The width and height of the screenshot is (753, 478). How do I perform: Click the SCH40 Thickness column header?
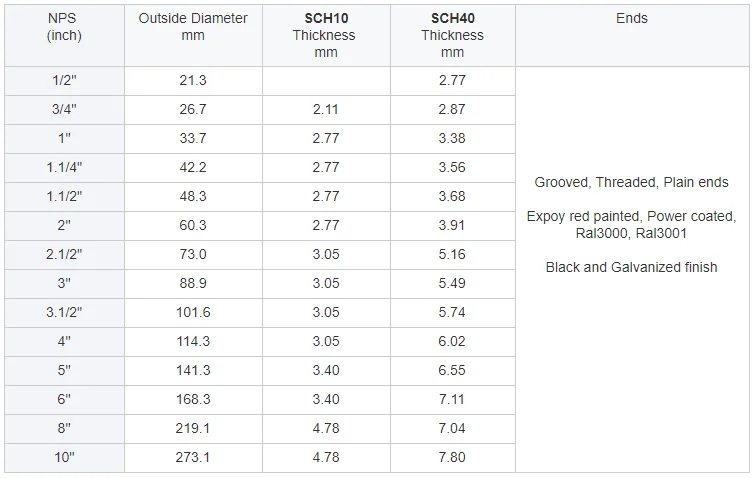click(452, 35)
